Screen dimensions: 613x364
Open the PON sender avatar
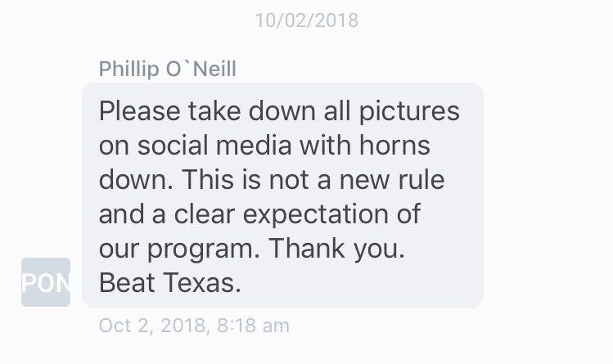pyautogui.click(x=46, y=282)
